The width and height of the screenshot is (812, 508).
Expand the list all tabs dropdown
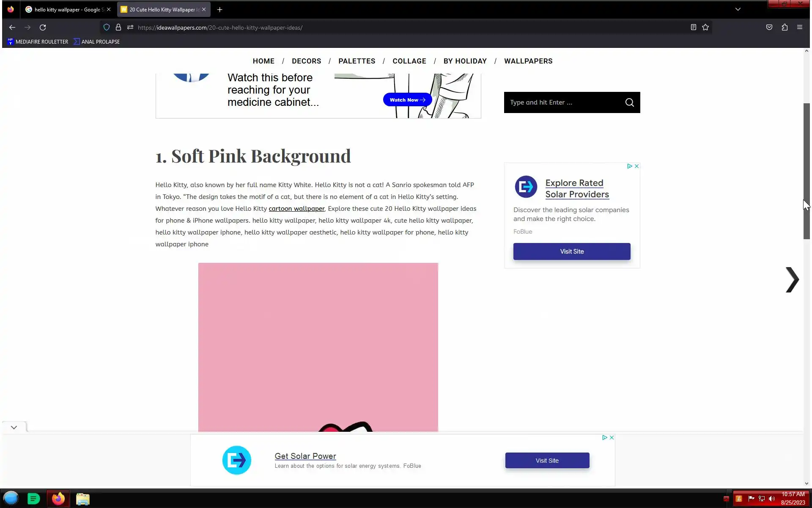point(738,9)
